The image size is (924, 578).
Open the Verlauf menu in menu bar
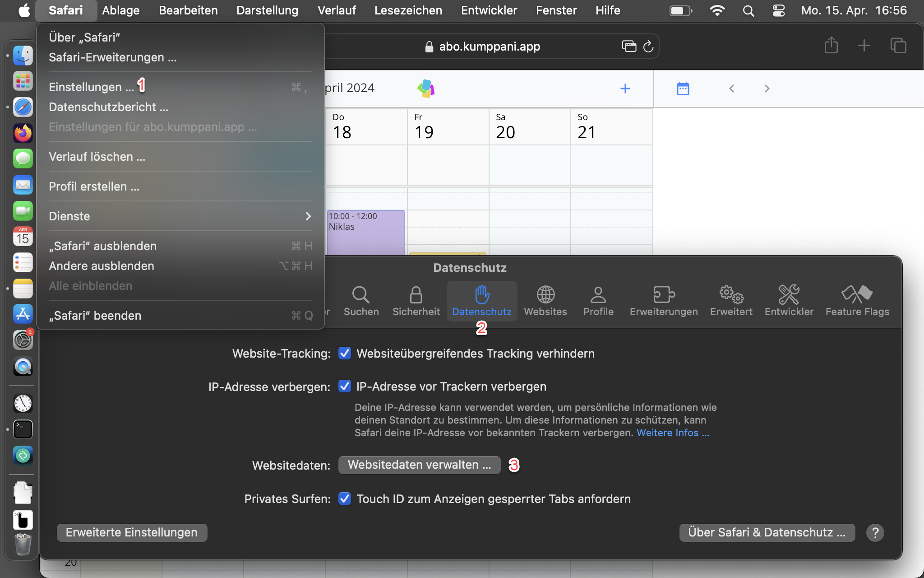tap(337, 10)
